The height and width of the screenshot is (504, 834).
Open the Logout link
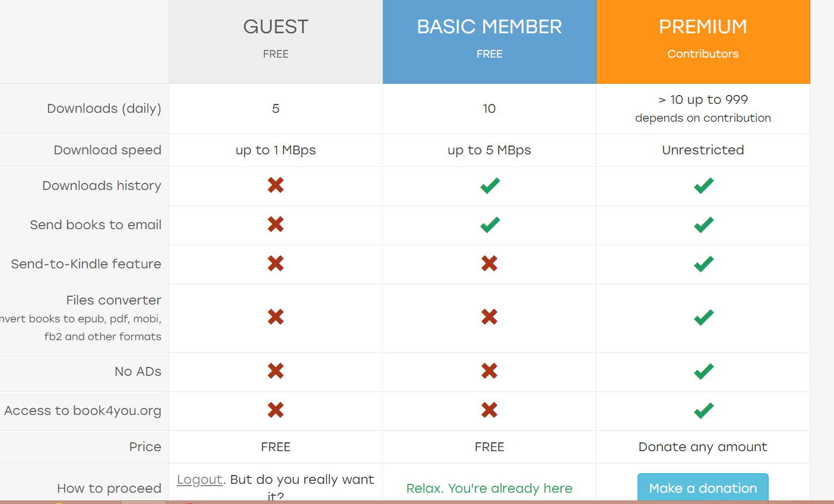tap(199, 480)
